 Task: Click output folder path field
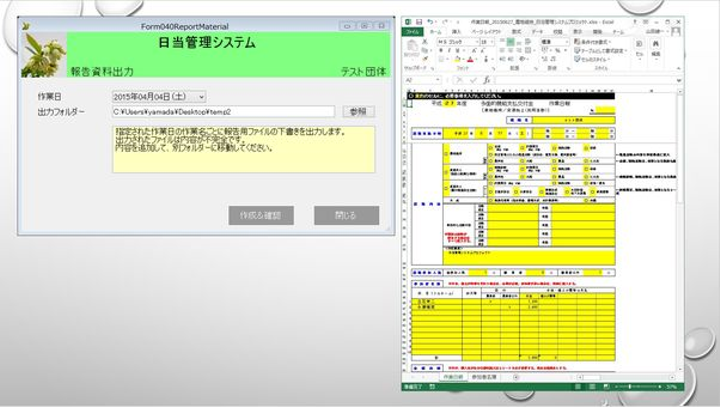pos(223,112)
